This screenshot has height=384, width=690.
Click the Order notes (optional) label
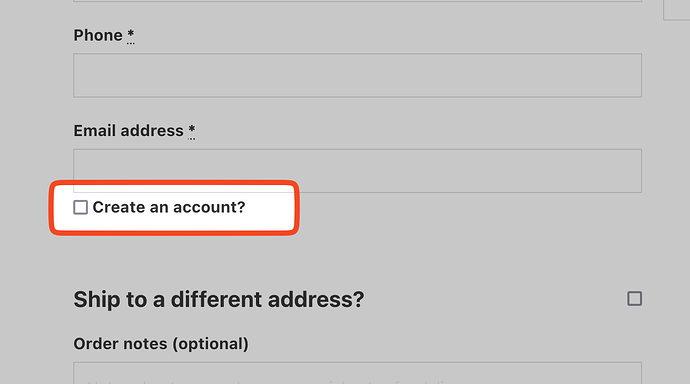click(x=161, y=344)
